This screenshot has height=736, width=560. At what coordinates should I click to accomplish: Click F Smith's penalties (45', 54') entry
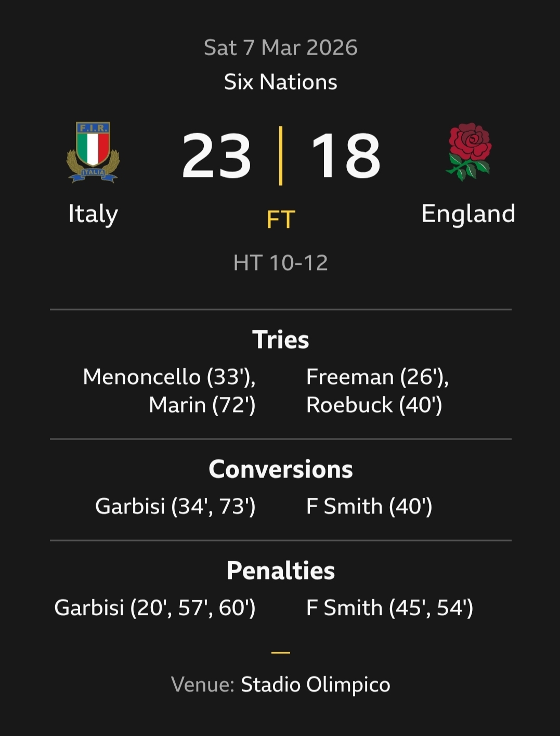(x=389, y=608)
